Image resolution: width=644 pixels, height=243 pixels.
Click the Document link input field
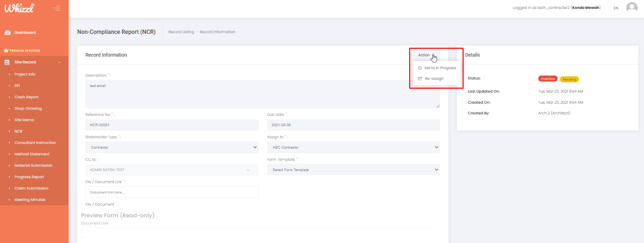coord(172,192)
